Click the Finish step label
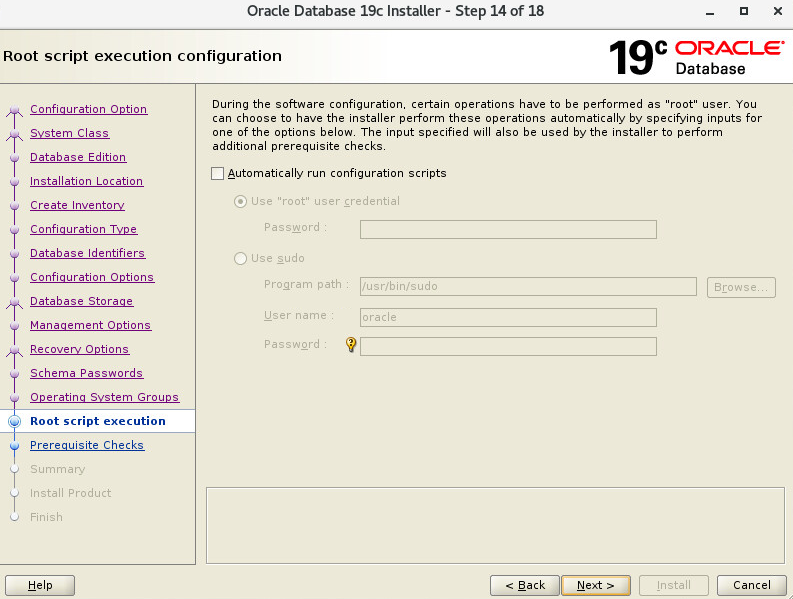This screenshot has width=793, height=599. point(46,517)
